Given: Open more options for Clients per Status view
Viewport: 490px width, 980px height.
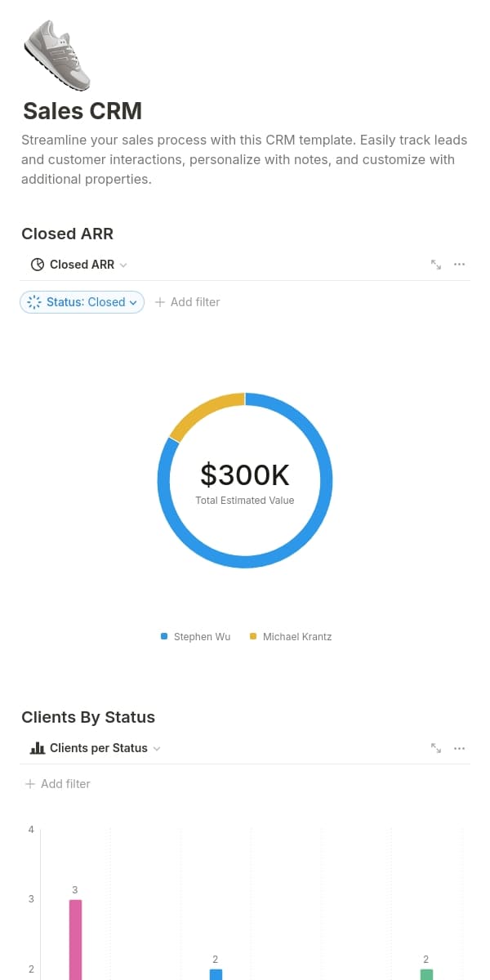Looking at the screenshot, I should click(x=459, y=748).
